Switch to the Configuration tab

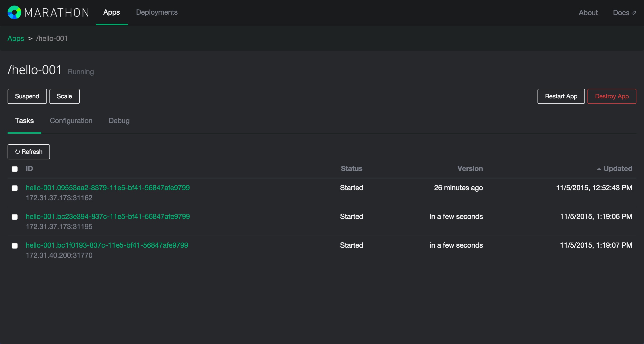pos(71,121)
